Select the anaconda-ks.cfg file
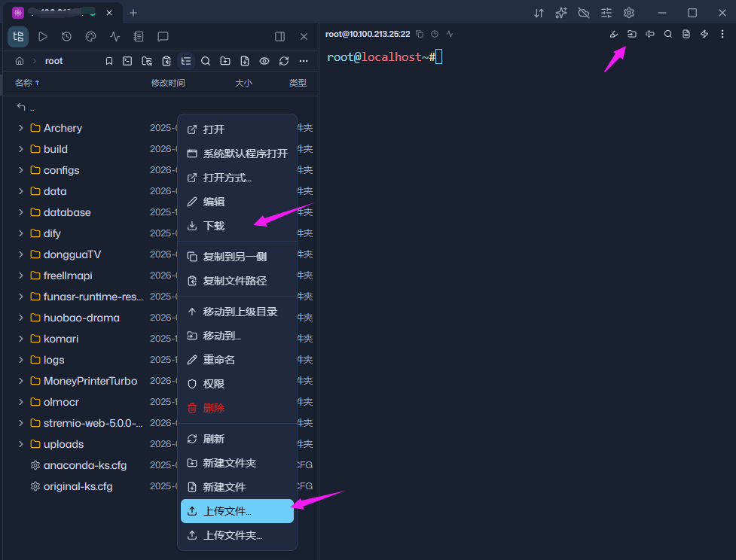The image size is (736, 560). [85, 465]
